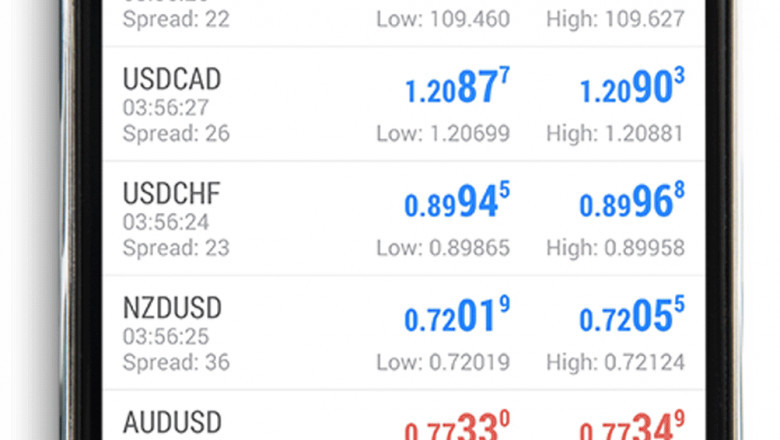Select the USDCAD symbol row
Screen dimensions: 780x440
tap(171, 79)
